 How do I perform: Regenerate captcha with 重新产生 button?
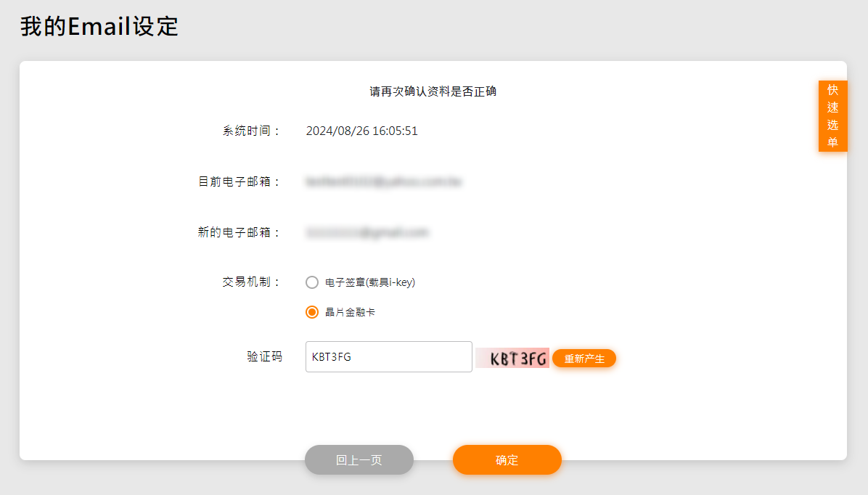584,359
